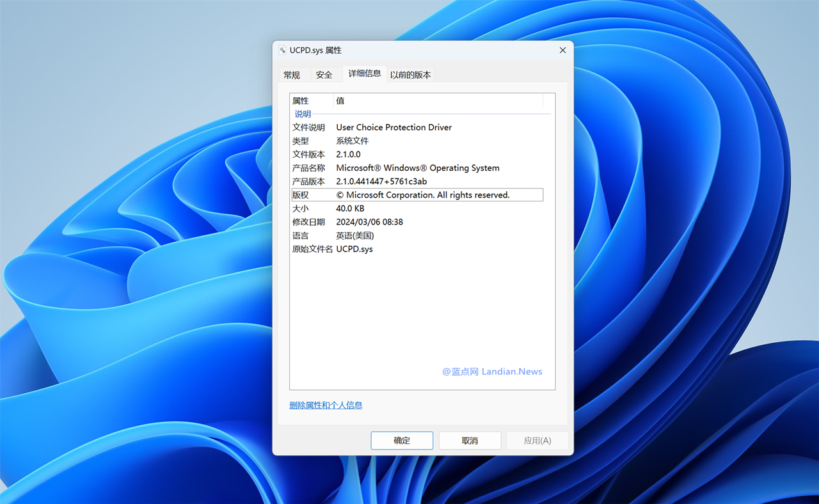Switch to the 以前的版本 tab
819x504 pixels.
[x=410, y=75]
